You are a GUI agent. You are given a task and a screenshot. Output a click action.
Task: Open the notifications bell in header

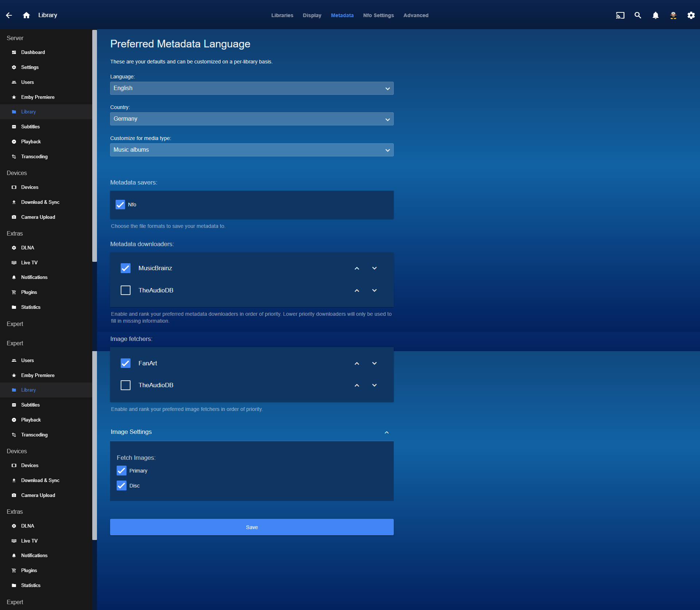click(x=656, y=15)
